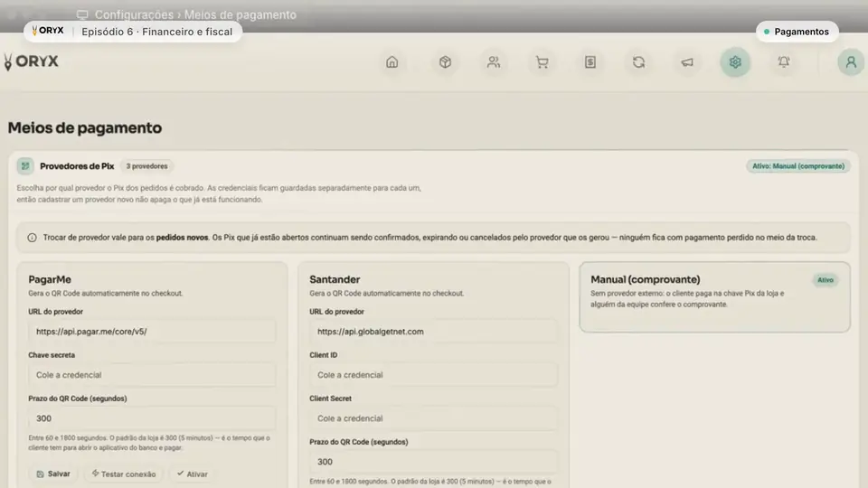Click the Ativo badge on Manual card
Screen dimensions: 868x488
click(x=825, y=280)
